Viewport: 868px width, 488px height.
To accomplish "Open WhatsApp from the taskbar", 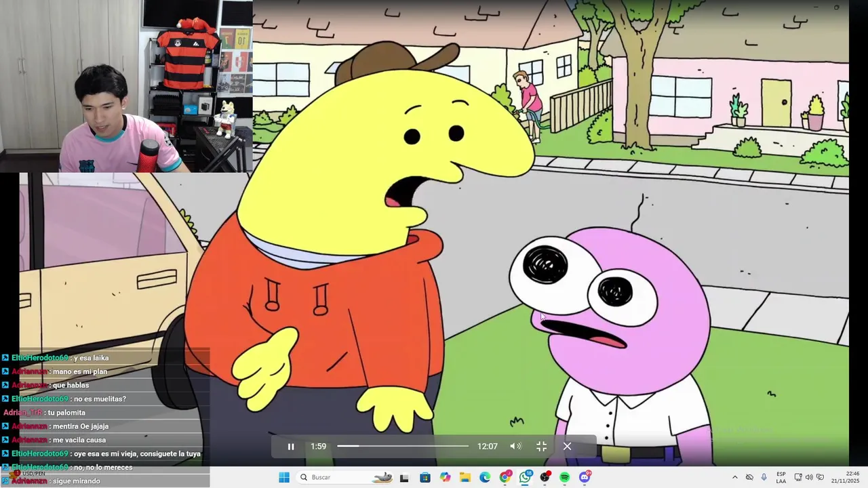I will click(x=525, y=478).
